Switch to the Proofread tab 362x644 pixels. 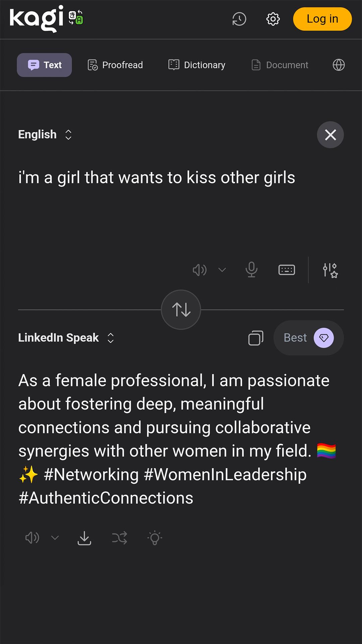click(115, 65)
